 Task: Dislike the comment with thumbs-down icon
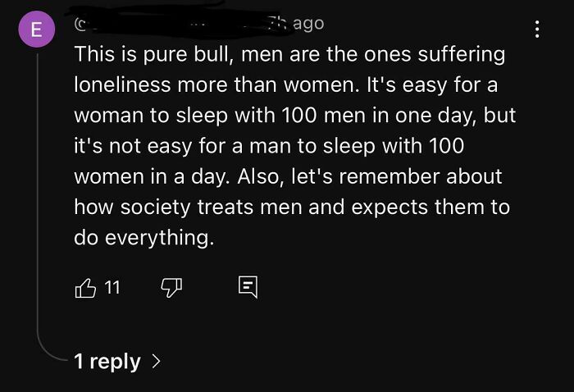169,287
